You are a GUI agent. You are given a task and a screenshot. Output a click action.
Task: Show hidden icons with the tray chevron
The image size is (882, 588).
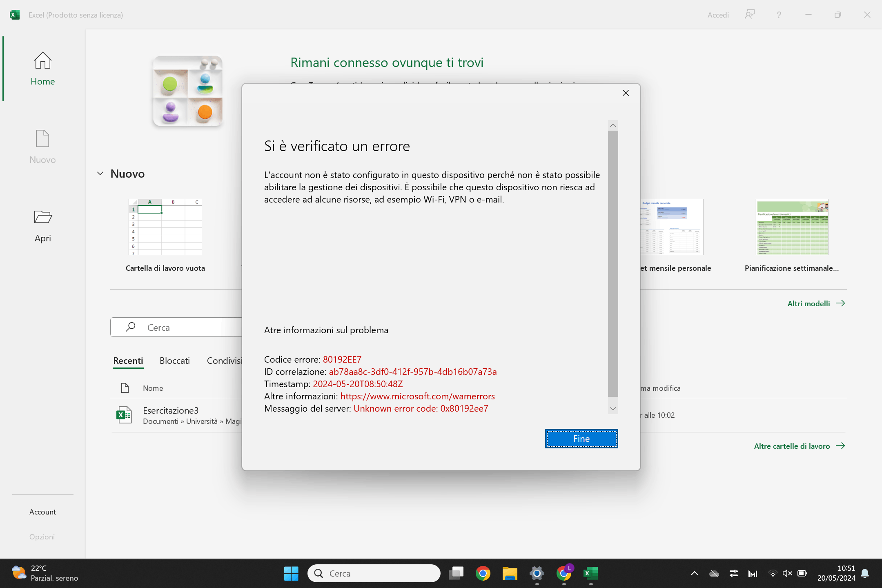[x=695, y=573]
